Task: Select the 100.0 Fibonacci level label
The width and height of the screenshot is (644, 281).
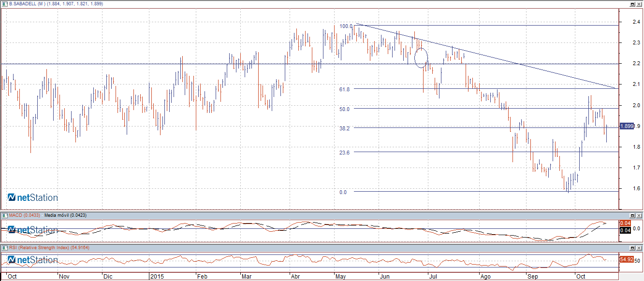Action: point(346,26)
